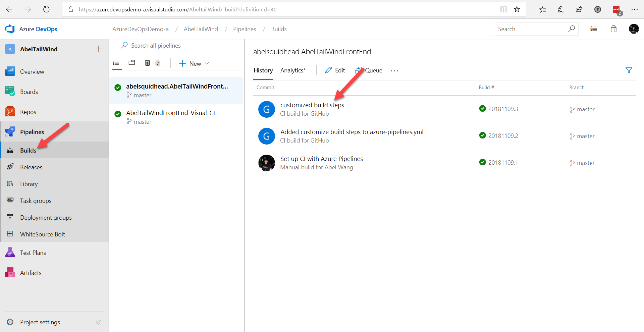Open the marketplace shopping bag icon

613,29
